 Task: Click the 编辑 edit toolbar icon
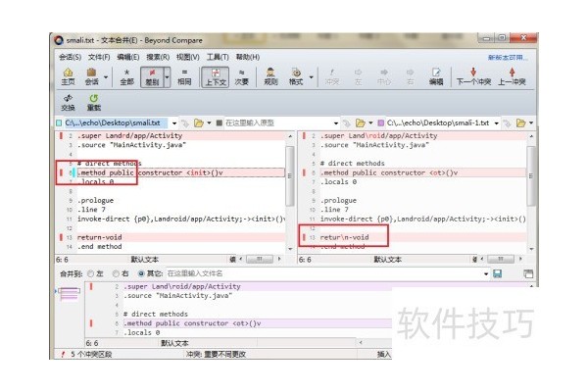click(x=436, y=76)
